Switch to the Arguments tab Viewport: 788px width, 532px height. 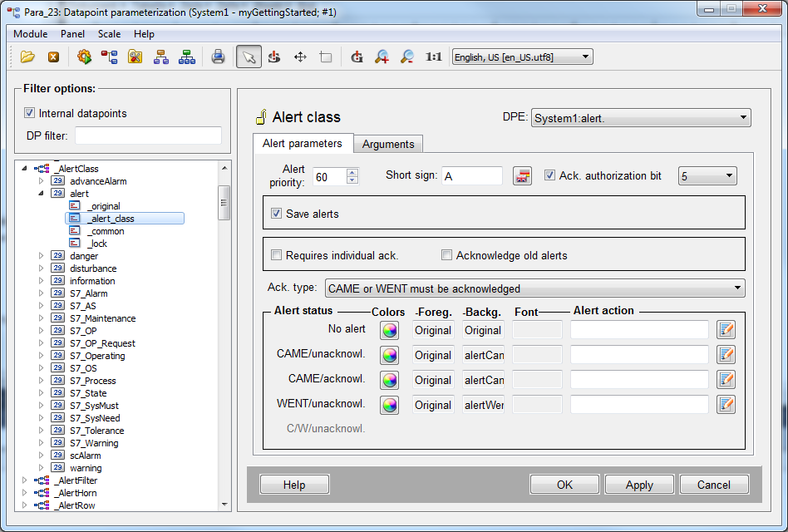[387, 144]
